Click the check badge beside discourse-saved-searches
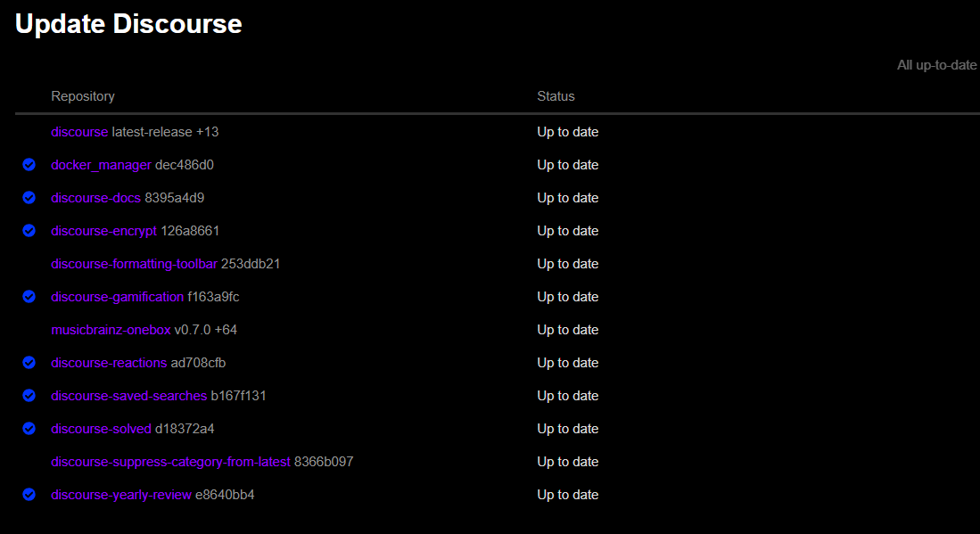Image resolution: width=980 pixels, height=534 pixels. click(x=29, y=396)
